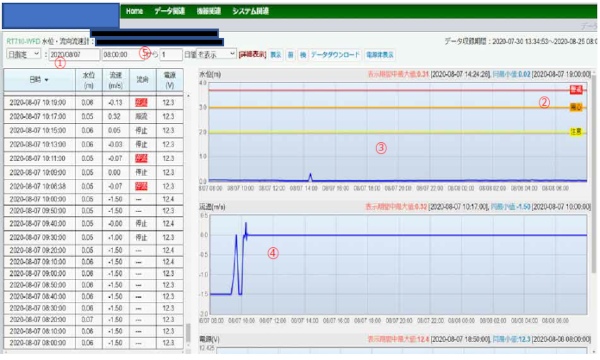Screen dimensions: 600x360
Task: Sort table by 日時 column arrow
Action: pyautogui.click(x=47, y=80)
